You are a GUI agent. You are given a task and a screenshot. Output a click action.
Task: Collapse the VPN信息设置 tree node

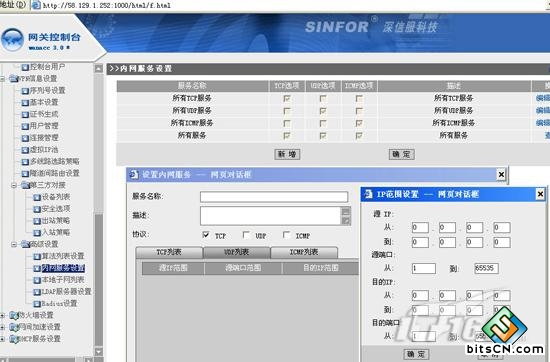(x=2, y=79)
